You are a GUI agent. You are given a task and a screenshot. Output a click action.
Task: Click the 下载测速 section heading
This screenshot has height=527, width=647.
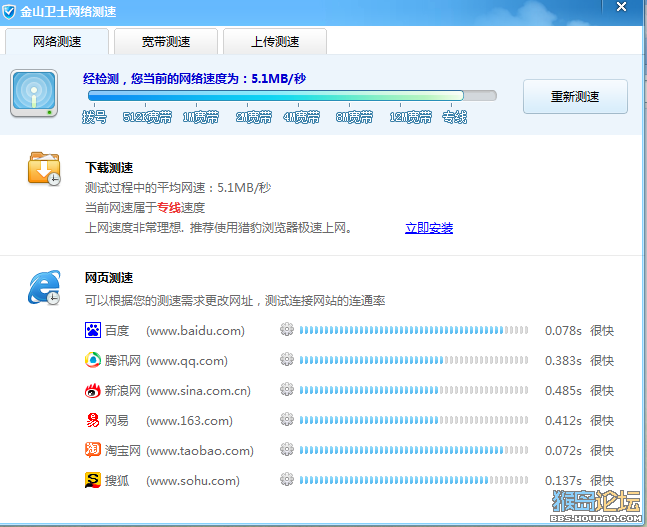coord(109,168)
